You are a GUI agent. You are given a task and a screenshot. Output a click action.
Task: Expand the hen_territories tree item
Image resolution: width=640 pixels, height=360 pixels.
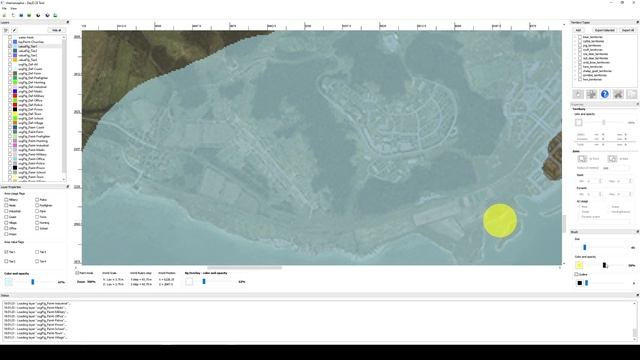pyautogui.click(x=575, y=79)
